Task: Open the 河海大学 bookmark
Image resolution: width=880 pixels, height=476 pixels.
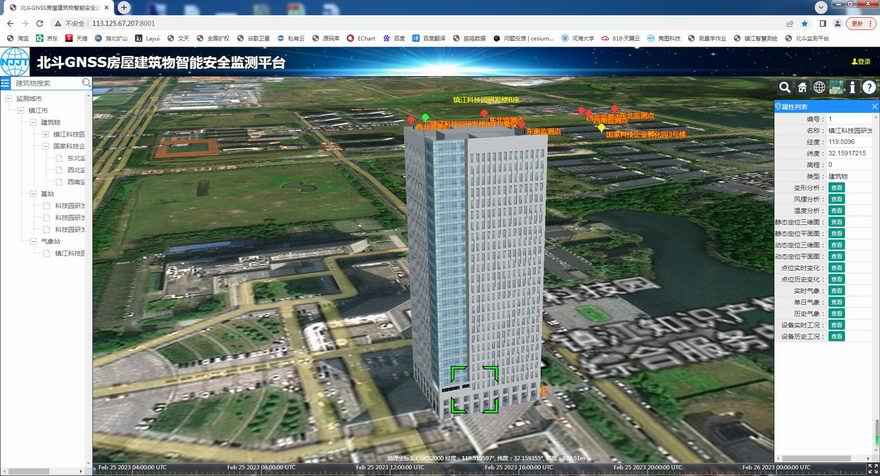Action: tap(578, 38)
